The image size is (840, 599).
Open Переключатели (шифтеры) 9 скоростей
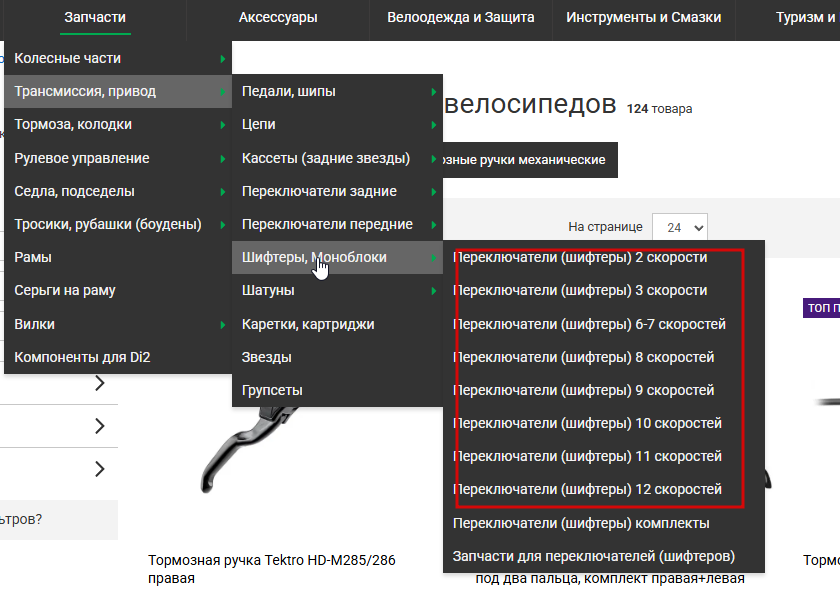pyautogui.click(x=604, y=390)
